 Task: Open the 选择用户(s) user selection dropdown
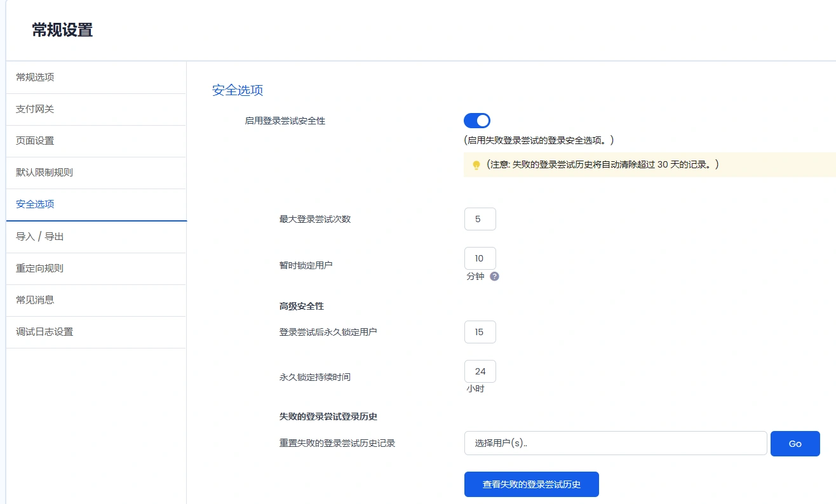click(x=614, y=443)
